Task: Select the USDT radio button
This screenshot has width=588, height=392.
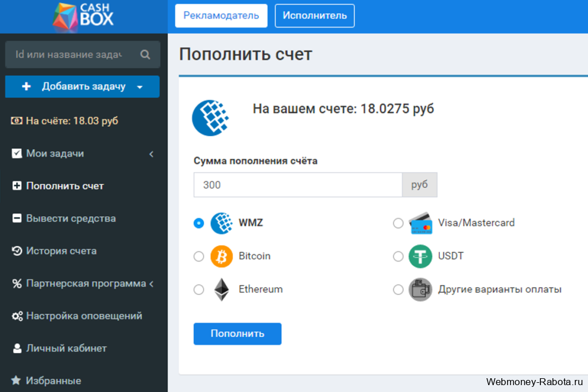Action: tap(399, 257)
